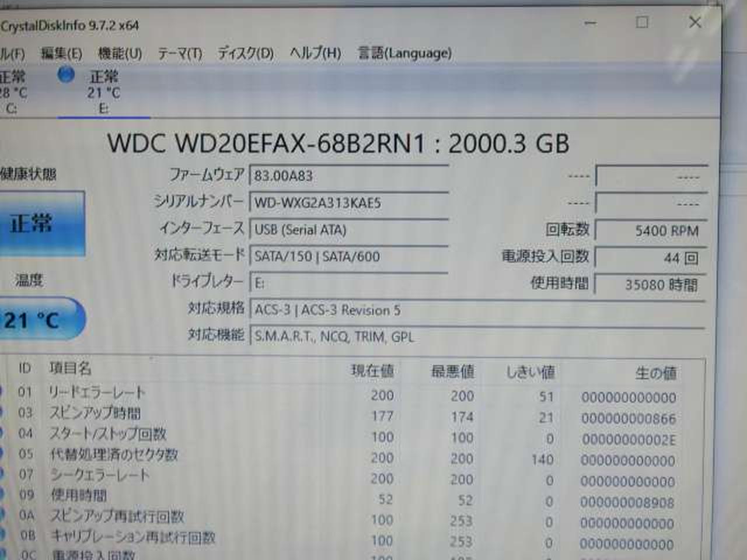Open the 機能(U) menu

(120, 54)
